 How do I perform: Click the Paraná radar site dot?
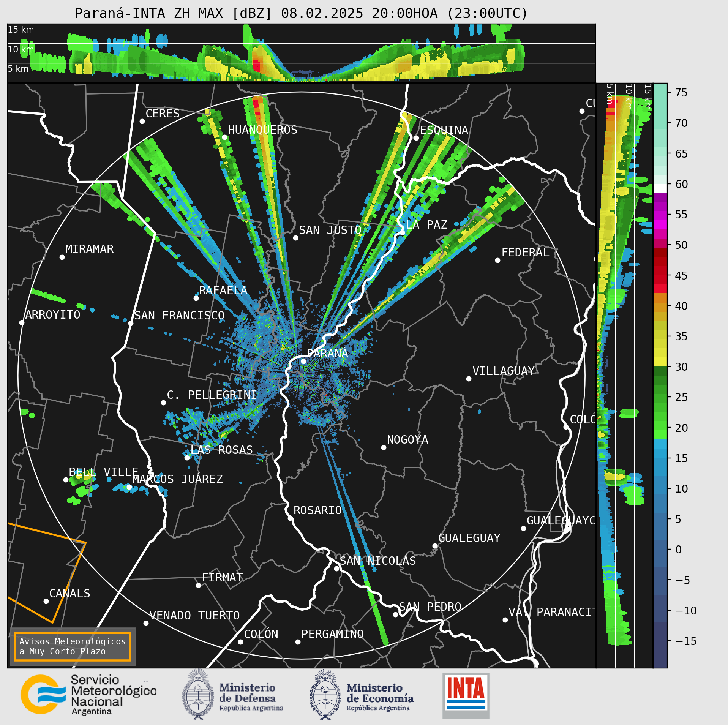[x=303, y=361]
